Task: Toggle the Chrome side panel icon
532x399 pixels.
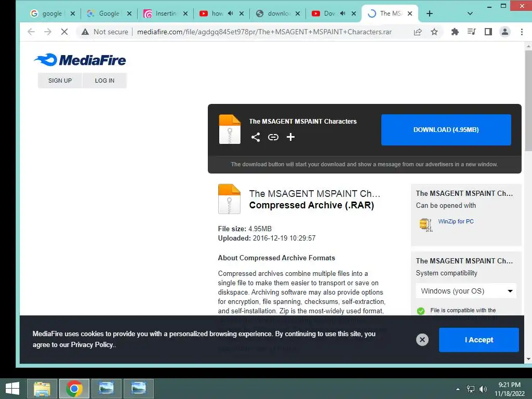Action: (488, 32)
